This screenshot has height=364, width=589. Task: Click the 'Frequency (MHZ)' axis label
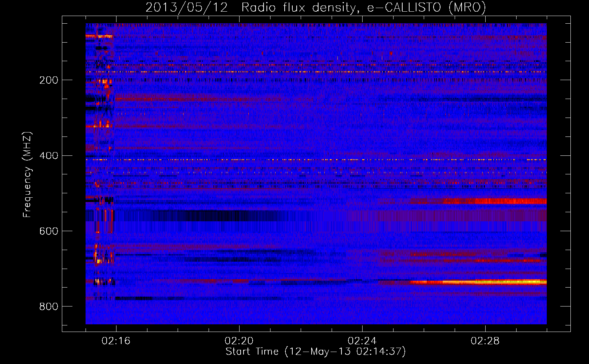(x=27, y=175)
